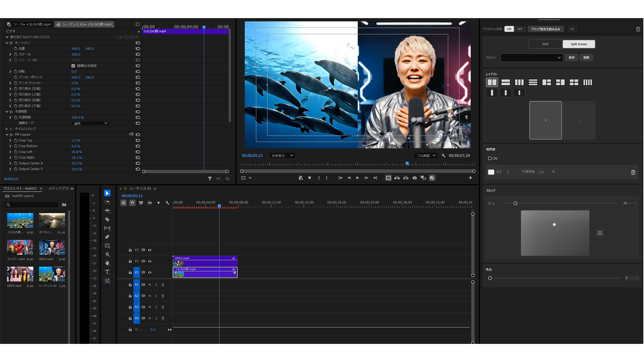Click the Add Marker icon in program monitor

click(310, 178)
